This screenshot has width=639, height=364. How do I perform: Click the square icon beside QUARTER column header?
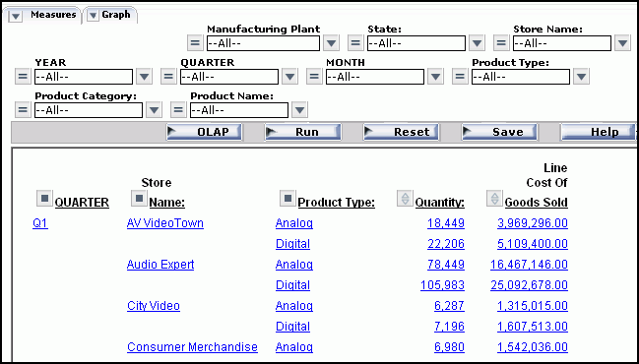point(44,199)
